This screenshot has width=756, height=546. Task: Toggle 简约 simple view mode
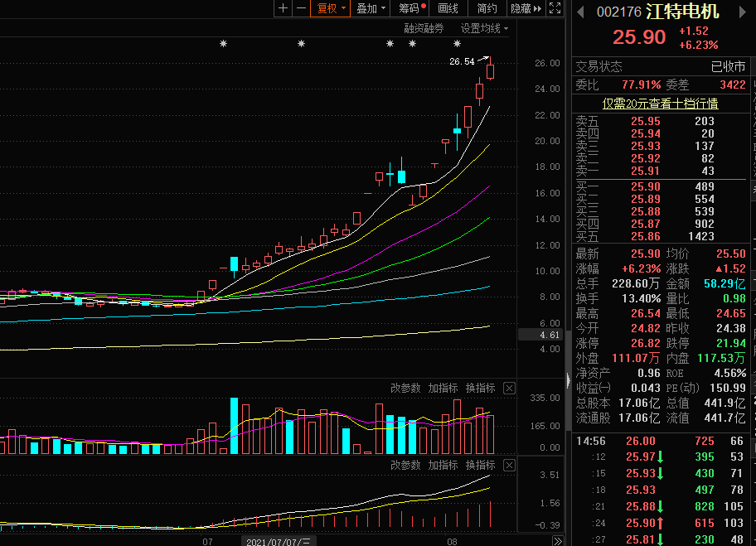[487, 8]
